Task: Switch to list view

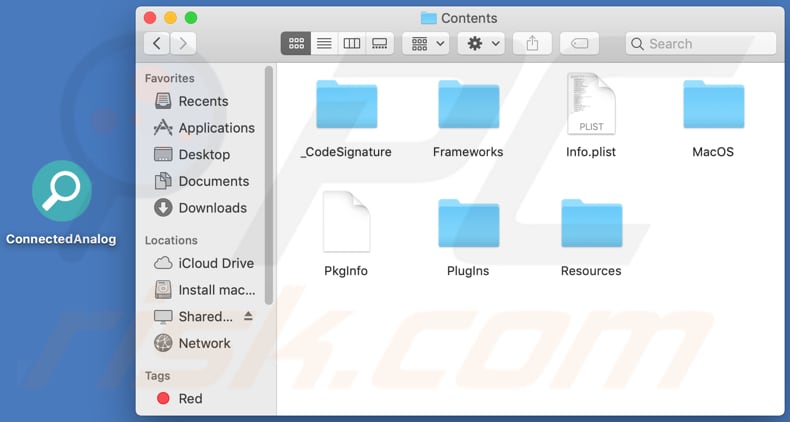Action: [324, 43]
